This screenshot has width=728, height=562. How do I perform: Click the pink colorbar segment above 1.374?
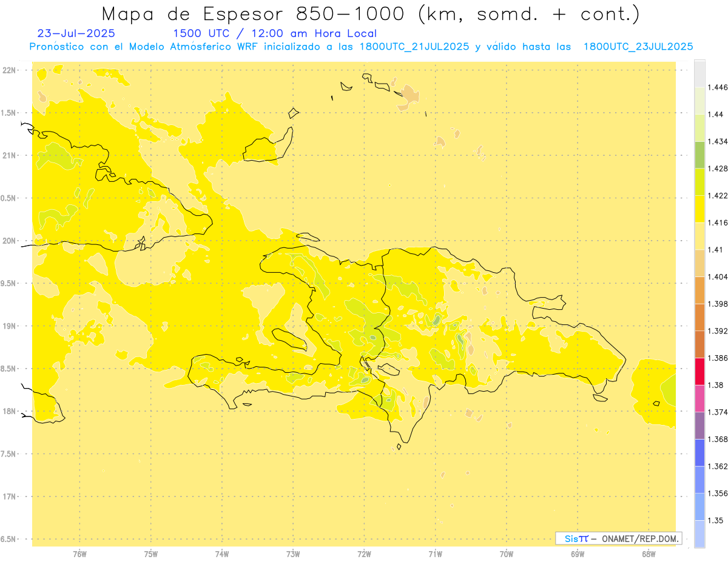[x=699, y=398]
